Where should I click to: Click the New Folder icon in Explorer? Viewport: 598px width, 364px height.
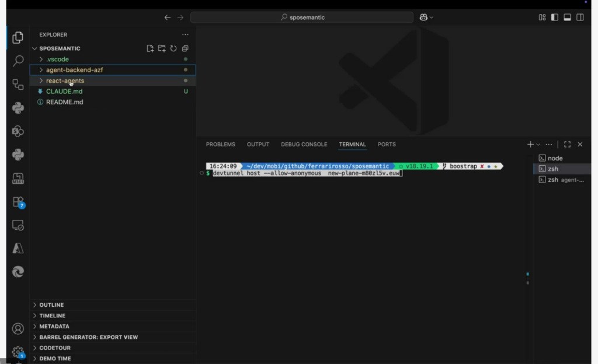[162, 48]
